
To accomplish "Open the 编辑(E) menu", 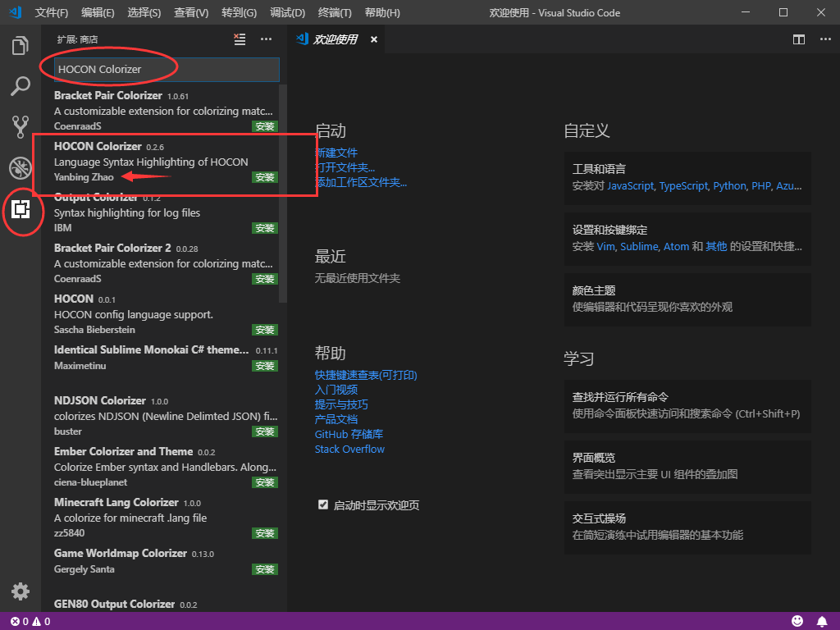I will pyautogui.click(x=98, y=12).
